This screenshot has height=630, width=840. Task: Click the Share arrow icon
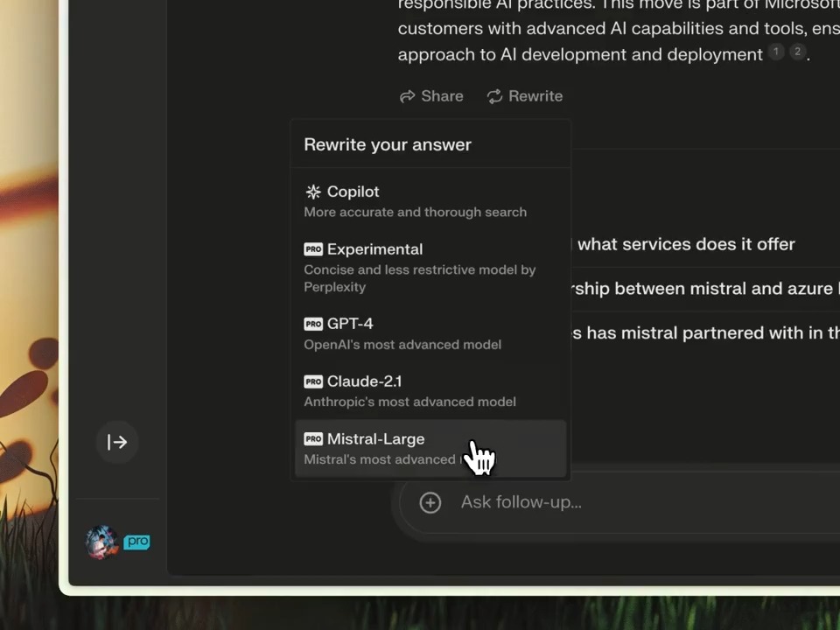coord(408,96)
